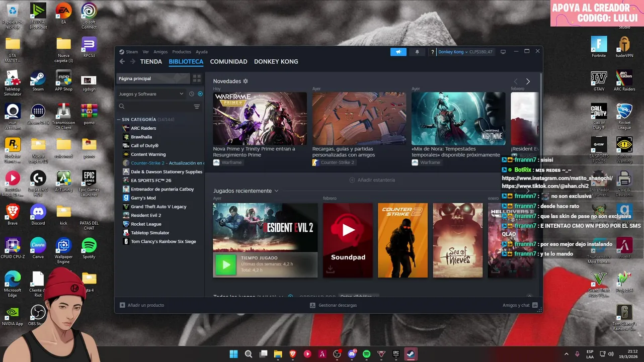Select Tabletop Simulator in the library list
Image resolution: width=644 pixels, height=362 pixels.
[150, 233]
